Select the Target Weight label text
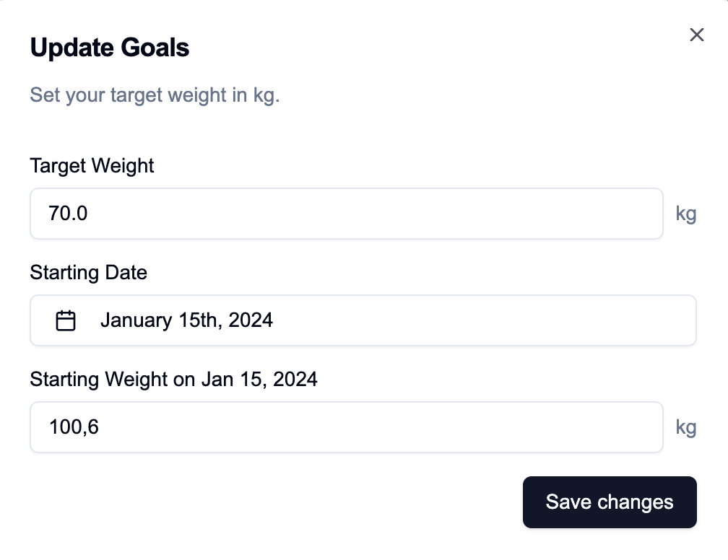 click(x=91, y=166)
